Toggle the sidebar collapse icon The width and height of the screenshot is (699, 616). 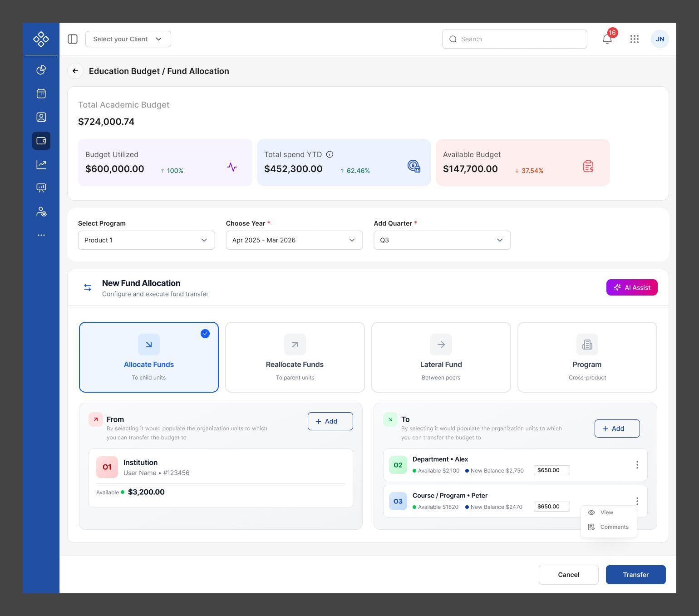[73, 39]
